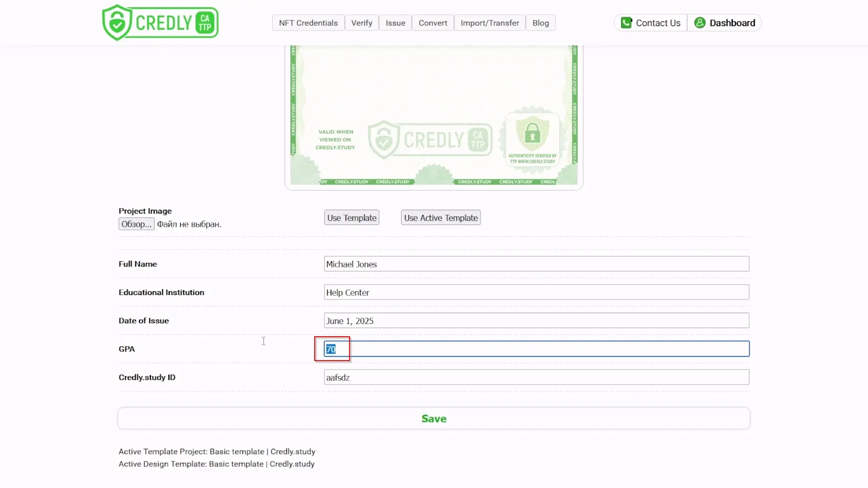Click the Use Template button
Screen dimensions: 868x488
(352, 218)
